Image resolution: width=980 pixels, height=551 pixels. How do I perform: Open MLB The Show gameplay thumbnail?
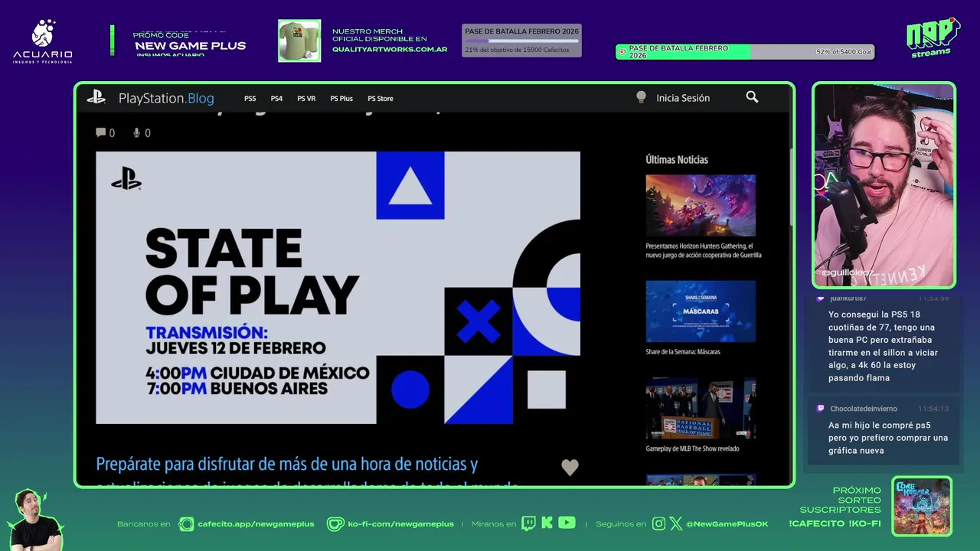point(701,409)
